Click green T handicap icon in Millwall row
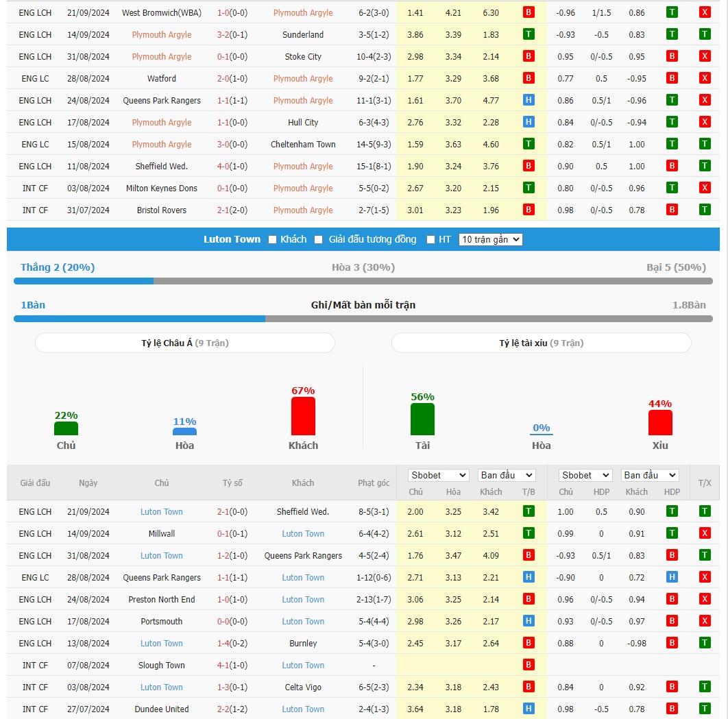 [x=672, y=533]
